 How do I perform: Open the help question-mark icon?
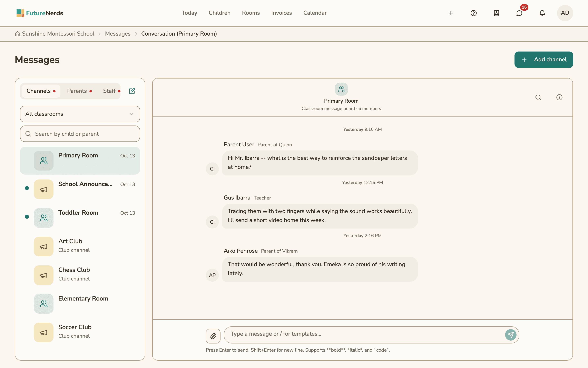point(473,13)
